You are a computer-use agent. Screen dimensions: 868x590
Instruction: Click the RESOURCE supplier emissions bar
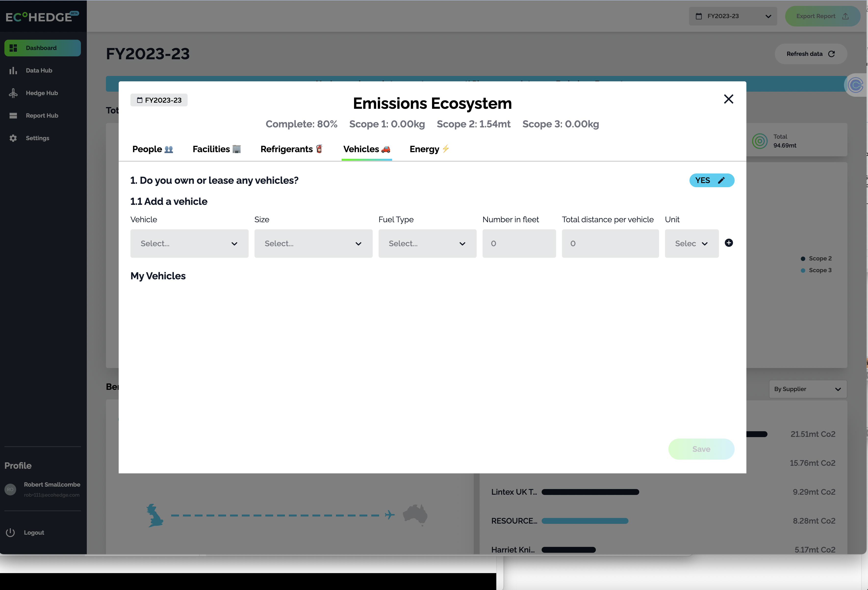click(x=585, y=521)
